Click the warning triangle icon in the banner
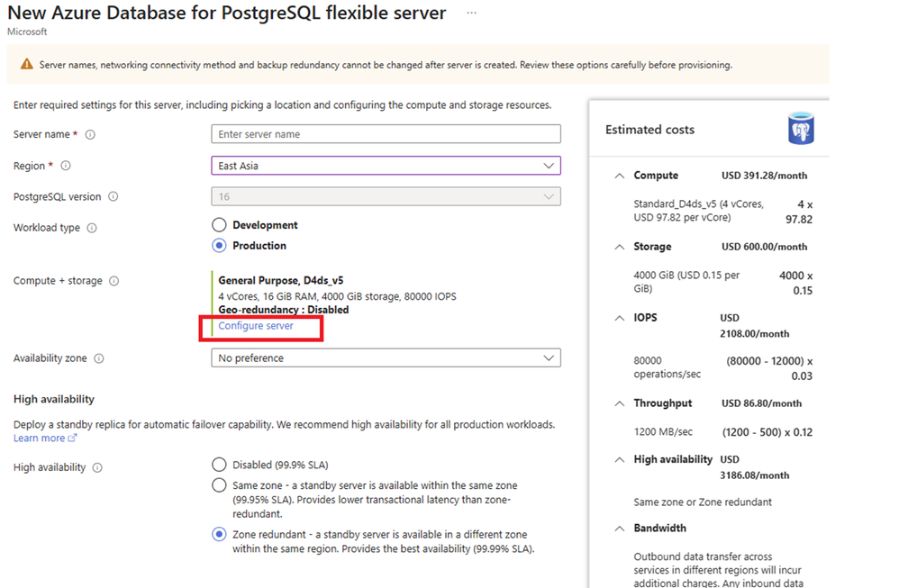 pos(27,64)
